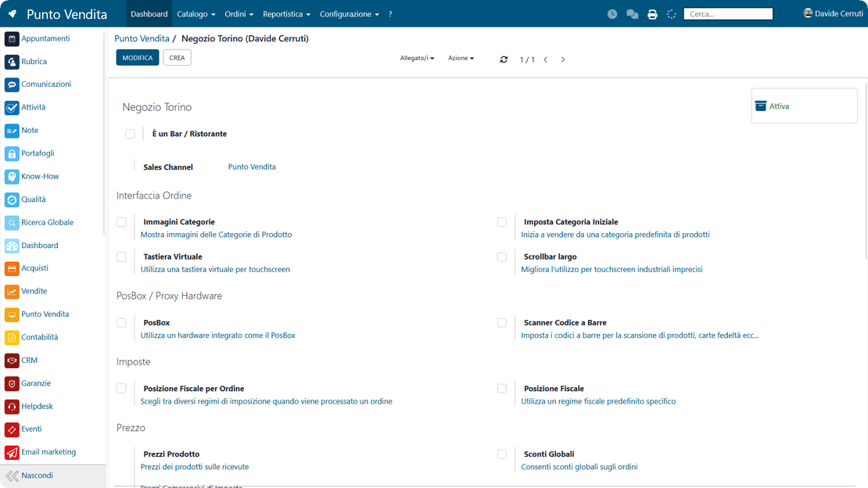This screenshot has width=868, height=488.
Task: Open the Contabilità icon
Action: [12, 337]
